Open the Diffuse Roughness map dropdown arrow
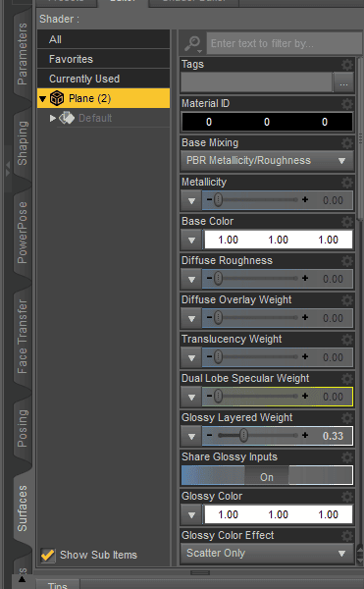364x589 pixels. (191, 279)
